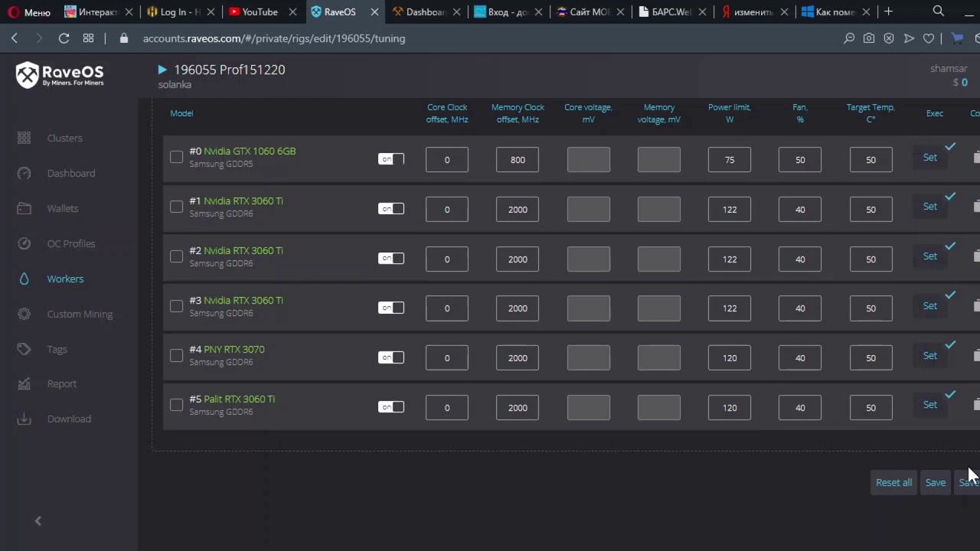The image size is (980, 551).
Task: Close the RaveOS browser tab
Action: (374, 12)
